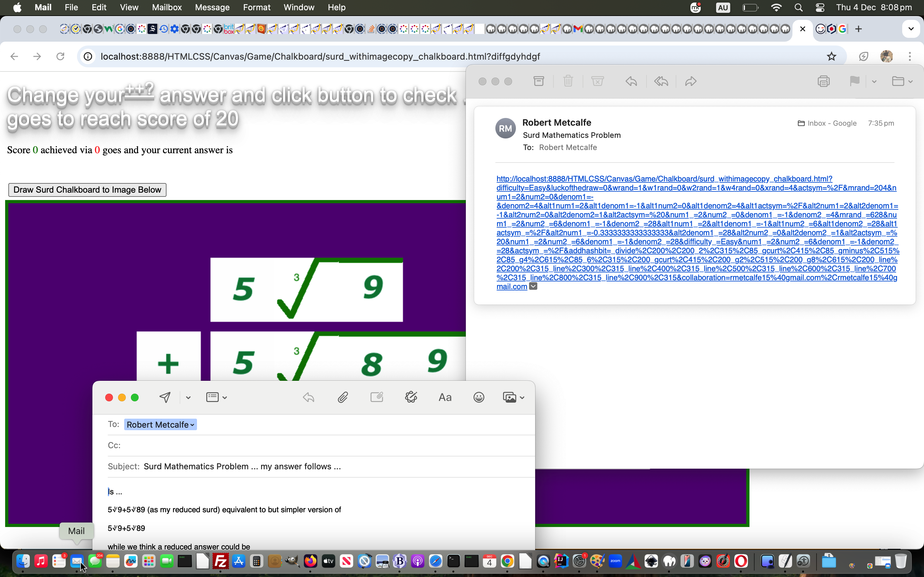Open the Mailbox menu
Image resolution: width=924 pixels, height=577 pixels.
tap(166, 7)
